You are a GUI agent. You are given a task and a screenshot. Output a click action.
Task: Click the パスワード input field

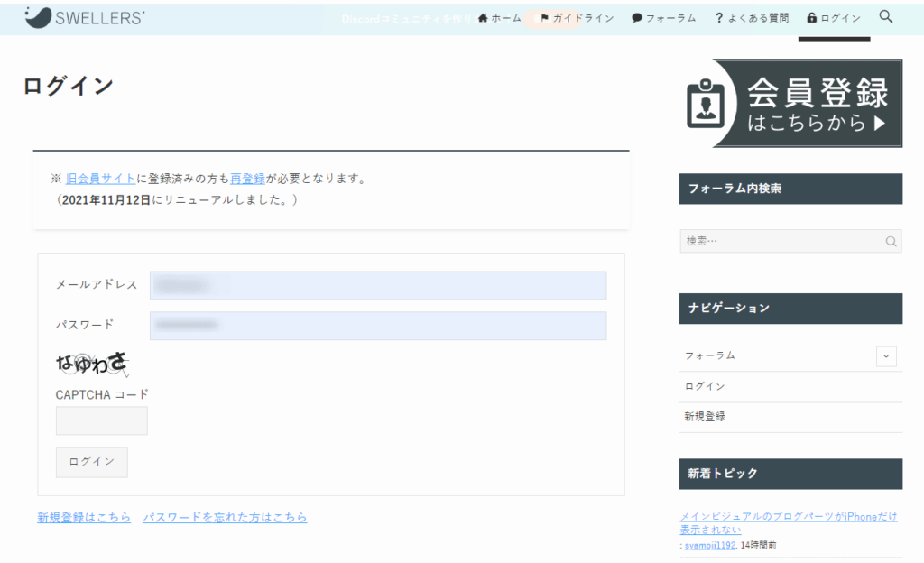coord(378,326)
